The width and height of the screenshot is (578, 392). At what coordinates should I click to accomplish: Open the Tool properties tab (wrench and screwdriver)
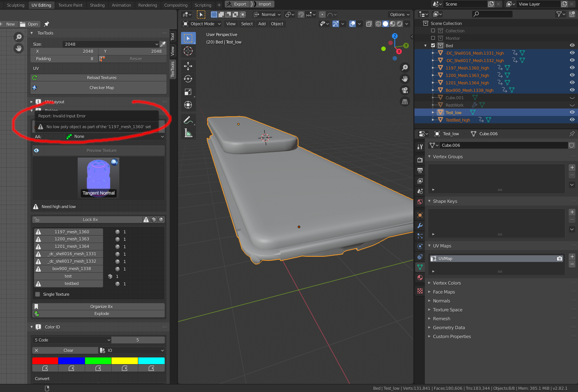pos(420,147)
